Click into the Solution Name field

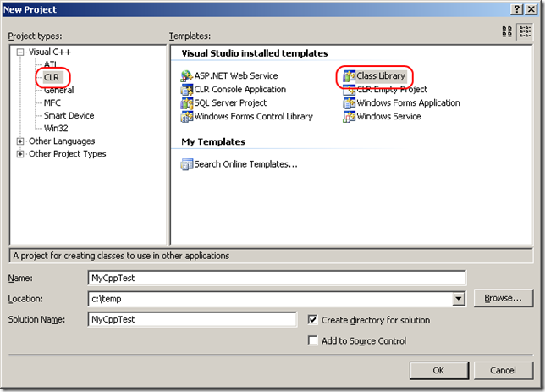(x=192, y=319)
